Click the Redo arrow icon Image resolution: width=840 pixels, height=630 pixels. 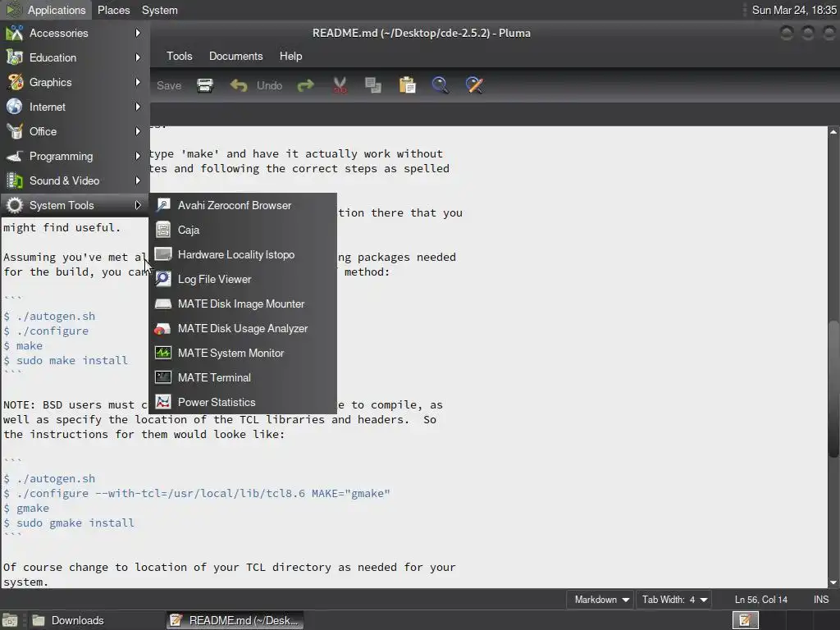pyautogui.click(x=305, y=85)
